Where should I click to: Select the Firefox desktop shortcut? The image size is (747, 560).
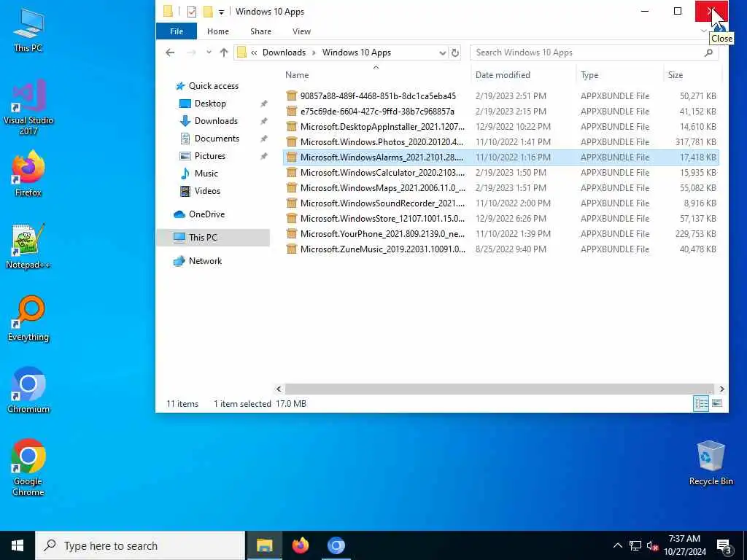[x=28, y=174]
